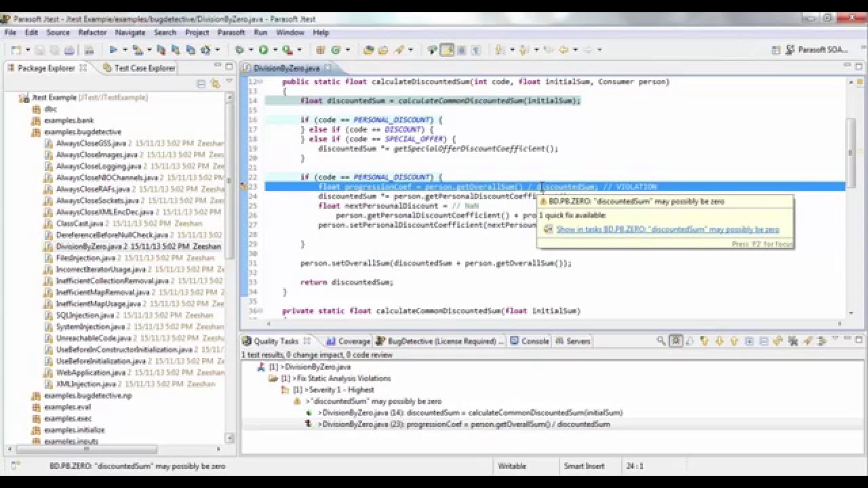Open the Refactor menu

coord(92,32)
